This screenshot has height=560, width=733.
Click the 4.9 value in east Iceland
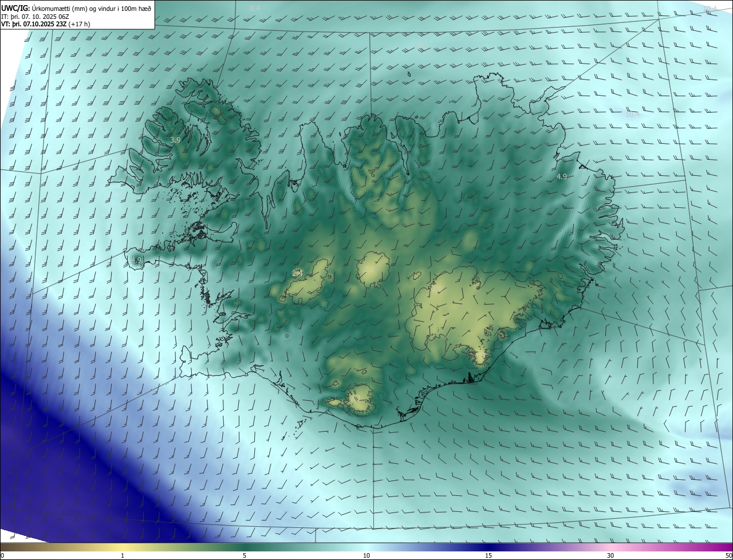pos(562,177)
